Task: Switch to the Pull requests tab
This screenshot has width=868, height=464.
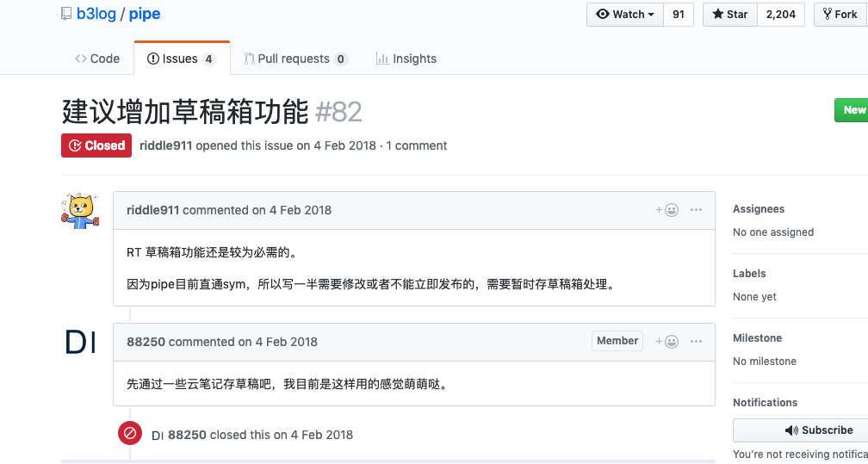Action: coord(295,59)
